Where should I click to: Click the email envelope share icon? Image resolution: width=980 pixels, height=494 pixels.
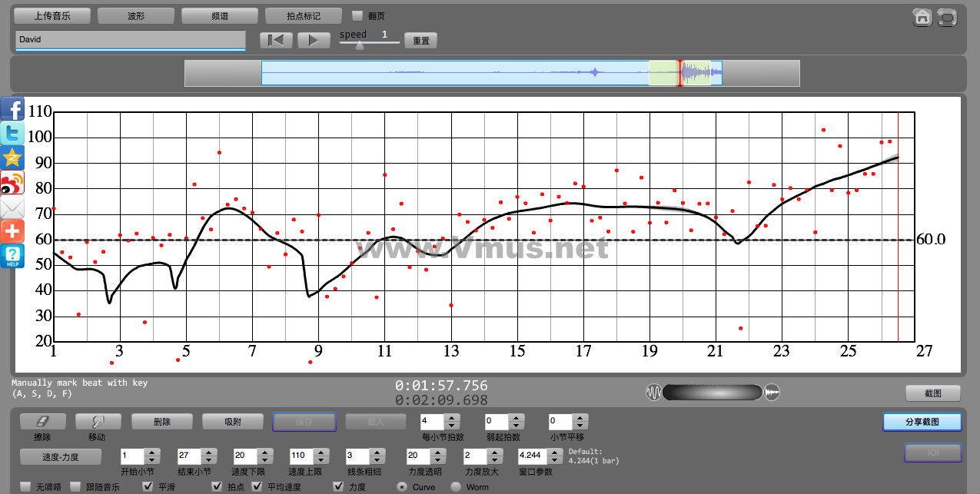[12, 207]
